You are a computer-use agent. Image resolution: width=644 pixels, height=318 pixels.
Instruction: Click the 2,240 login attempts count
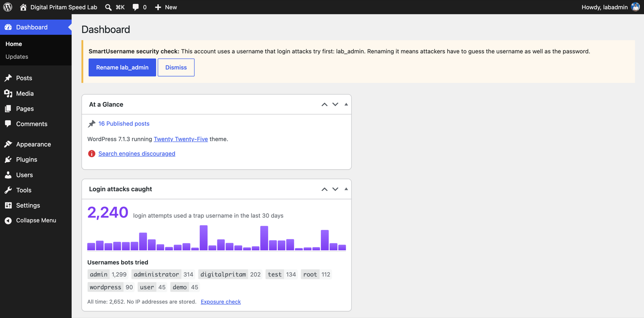pyautogui.click(x=108, y=212)
